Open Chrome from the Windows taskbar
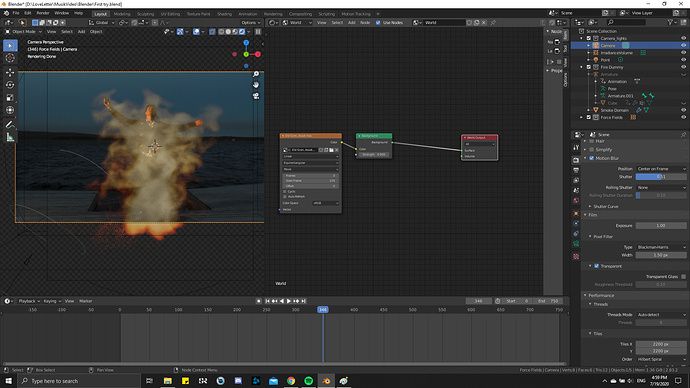Viewport: 690px width, 388px height. [291, 381]
